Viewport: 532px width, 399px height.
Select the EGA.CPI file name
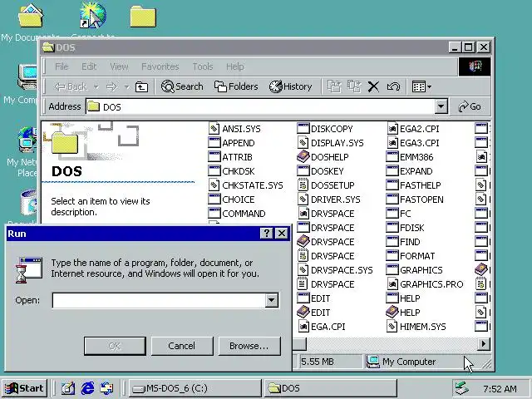point(328,327)
